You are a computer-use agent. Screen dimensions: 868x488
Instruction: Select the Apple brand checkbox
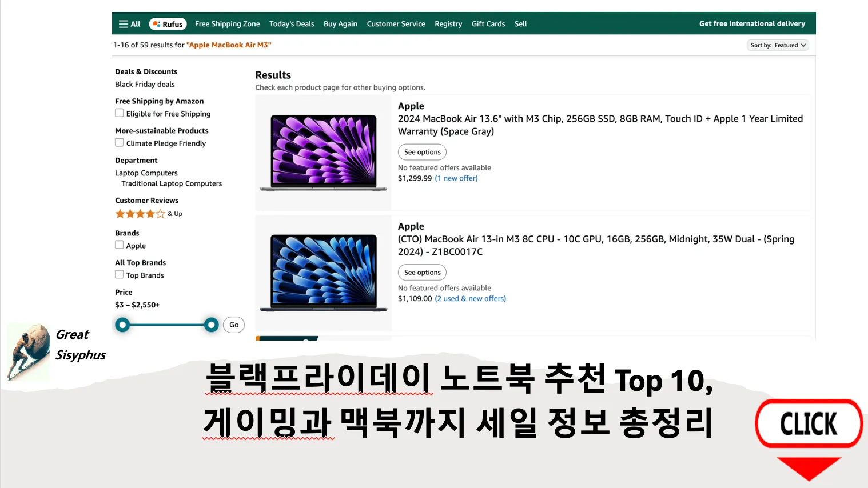[x=119, y=246]
